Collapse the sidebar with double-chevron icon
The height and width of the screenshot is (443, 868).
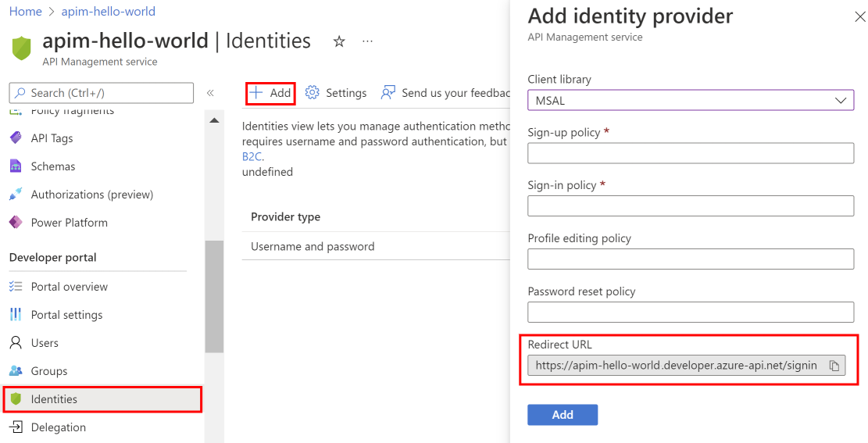[x=210, y=93]
